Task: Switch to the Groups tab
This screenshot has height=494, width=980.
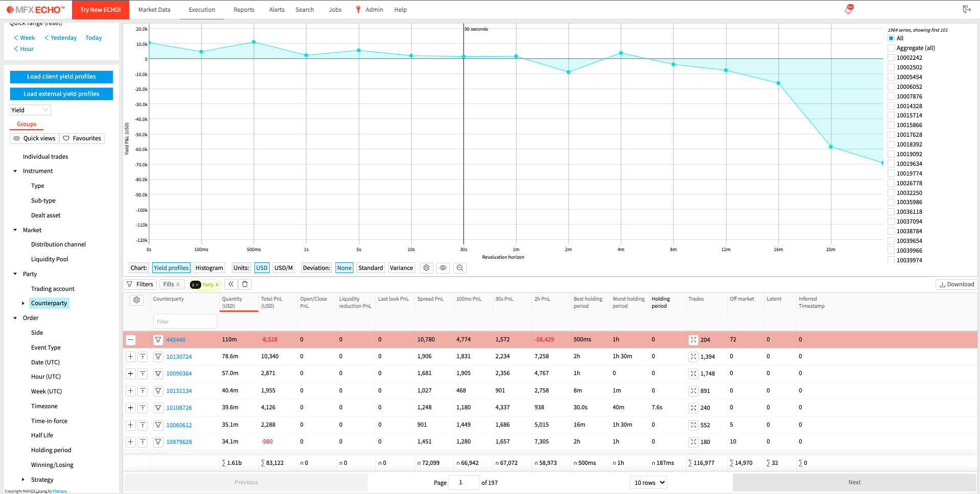Action: point(27,124)
